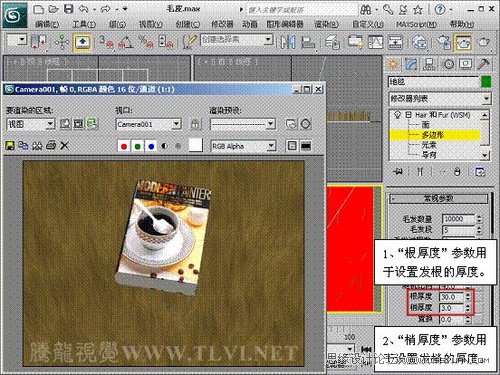This screenshot has width=500, height=375.
Task: Switch to the Modify panel tab
Action: pos(411,63)
